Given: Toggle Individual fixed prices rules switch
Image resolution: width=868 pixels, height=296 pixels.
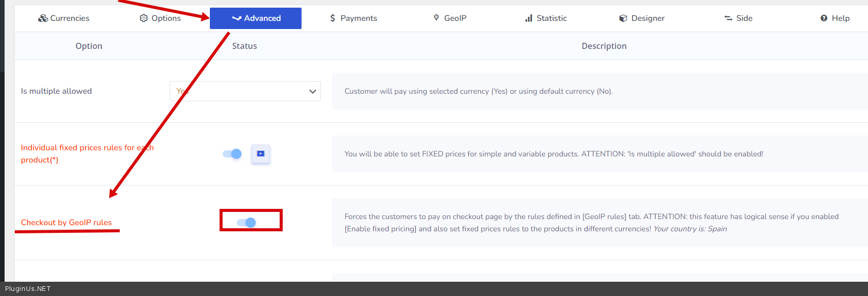Looking at the screenshot, I should [232, 154].
